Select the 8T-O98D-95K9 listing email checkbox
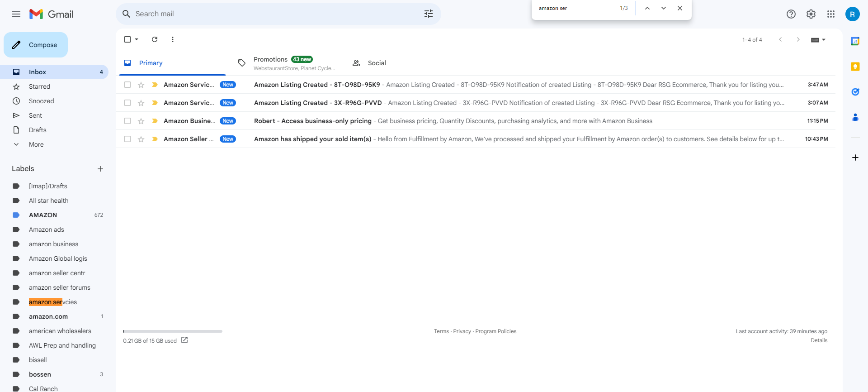This screenshot has width=868, height=392. pyautogui.click(x=127, y=85)
